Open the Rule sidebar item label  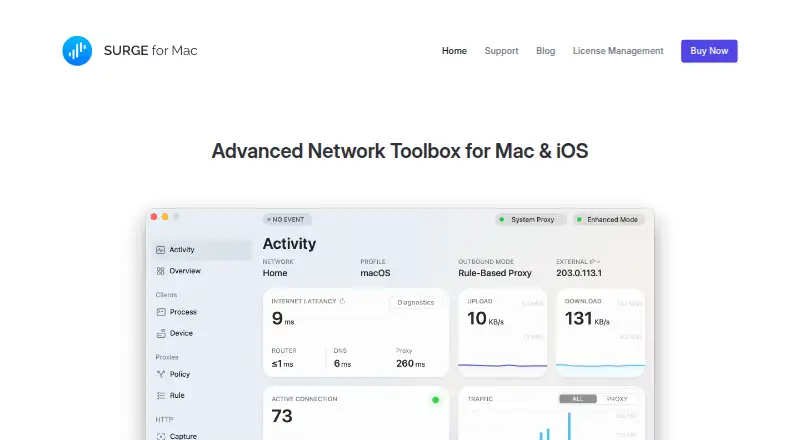coord(177,396)
